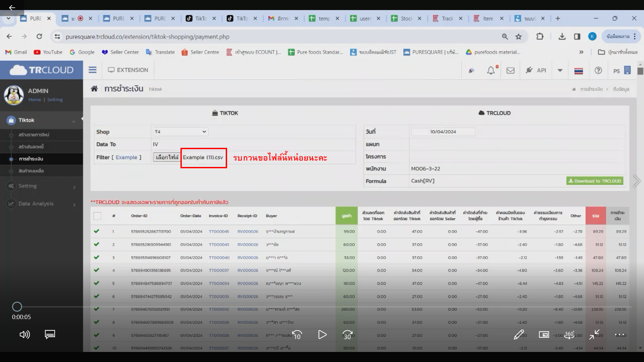
Task: Open the dropdown arrow beside API
Action: 560,70
